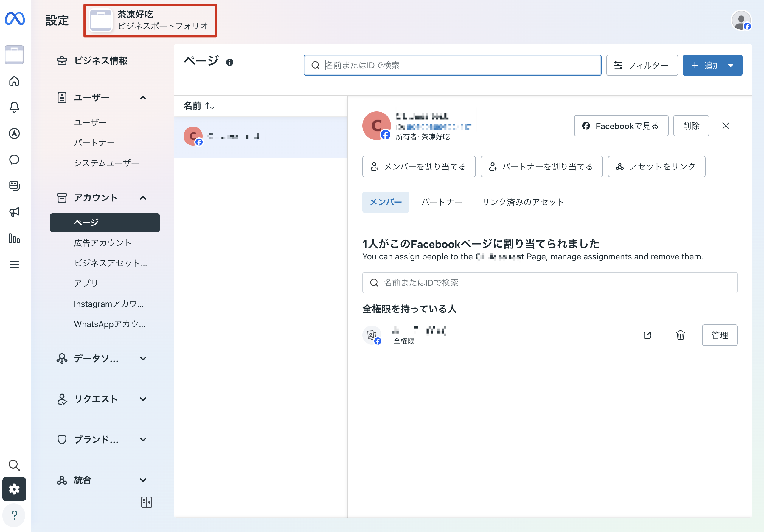
Task: Expand the 統合 section chevron
Action: (x=143, y=480)
